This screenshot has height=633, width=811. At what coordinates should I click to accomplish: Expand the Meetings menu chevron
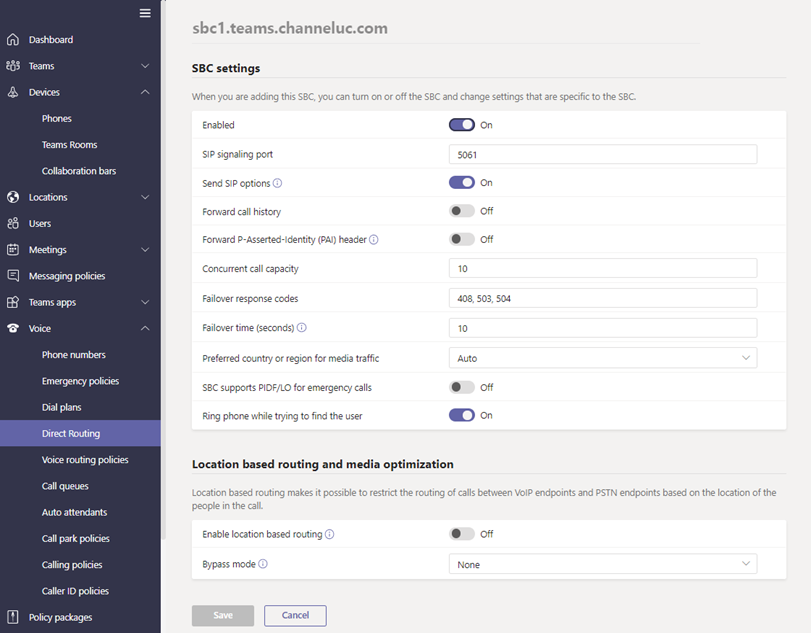point(145,250)
